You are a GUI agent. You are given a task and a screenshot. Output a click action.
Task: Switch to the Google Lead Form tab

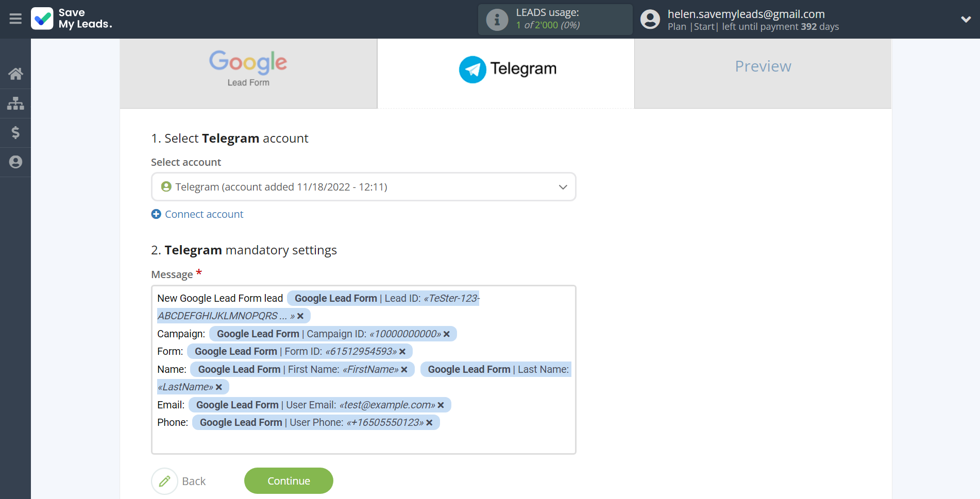(x=248, y=73)
